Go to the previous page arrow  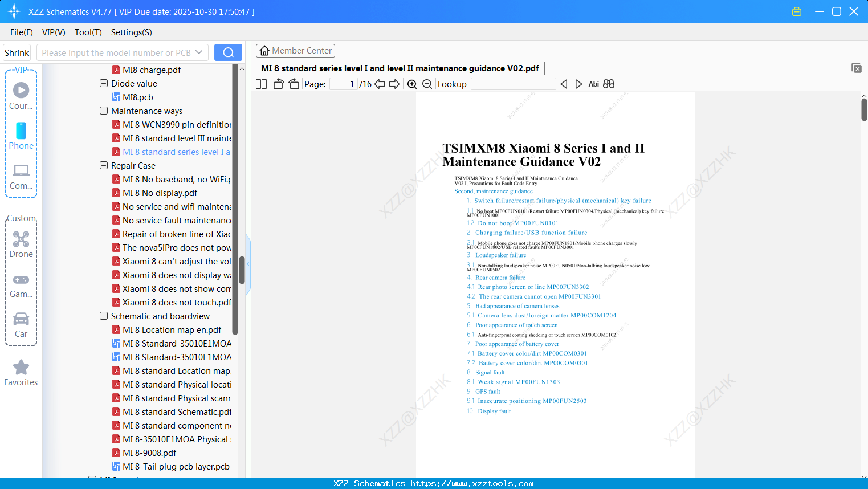pyautogui.click(x=380, y=84)
